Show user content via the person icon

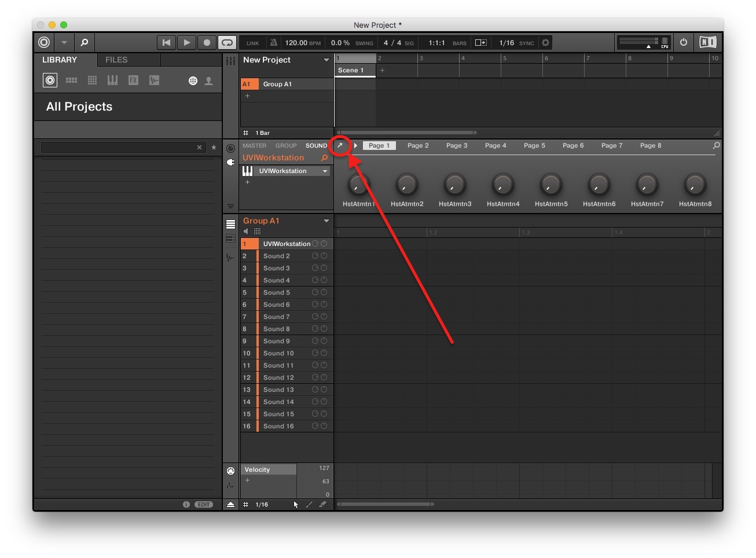[x=208, y=80]
